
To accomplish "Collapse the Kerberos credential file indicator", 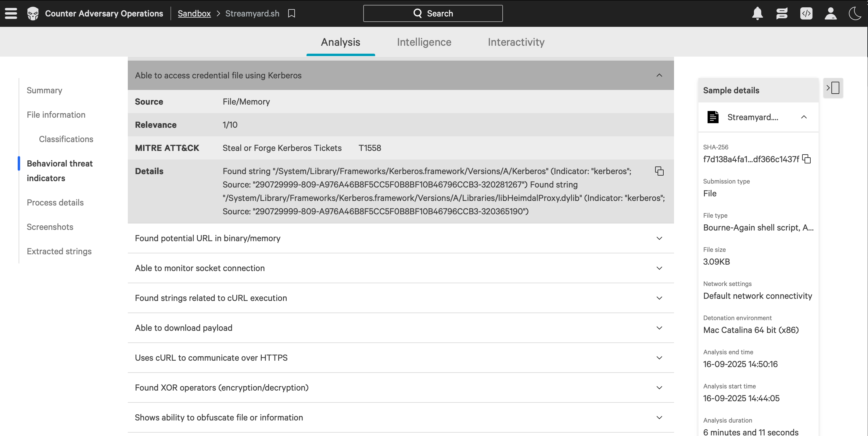I will click(659, 76).
